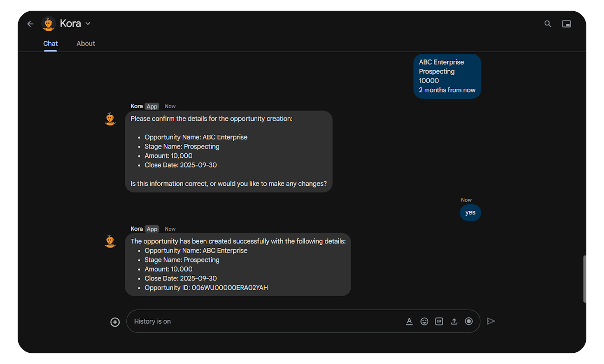Click the plus icon beside message box
604x364 pixels.
115,322
